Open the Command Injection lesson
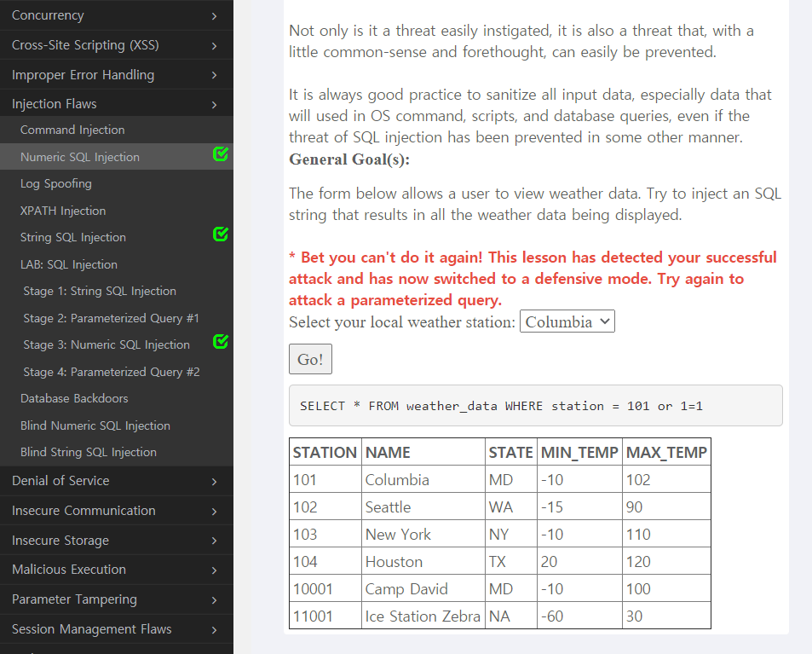This screenshot has height=654, width=812. [117, 130]
